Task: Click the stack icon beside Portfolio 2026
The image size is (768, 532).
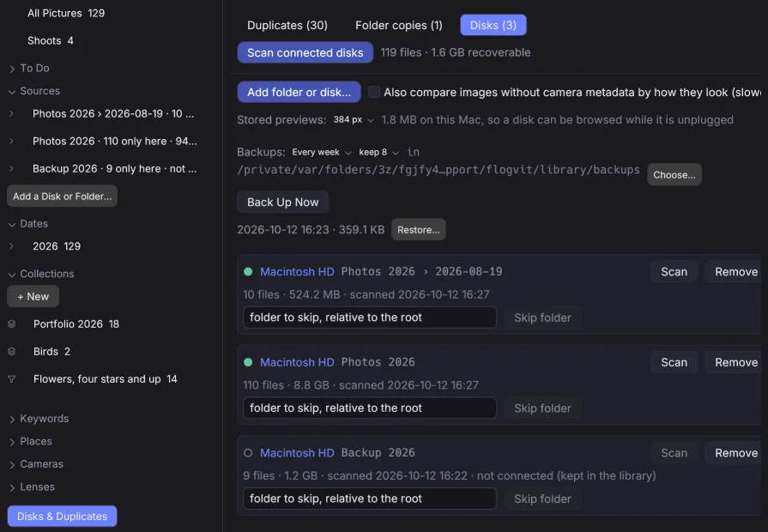Action: point(12,323)
